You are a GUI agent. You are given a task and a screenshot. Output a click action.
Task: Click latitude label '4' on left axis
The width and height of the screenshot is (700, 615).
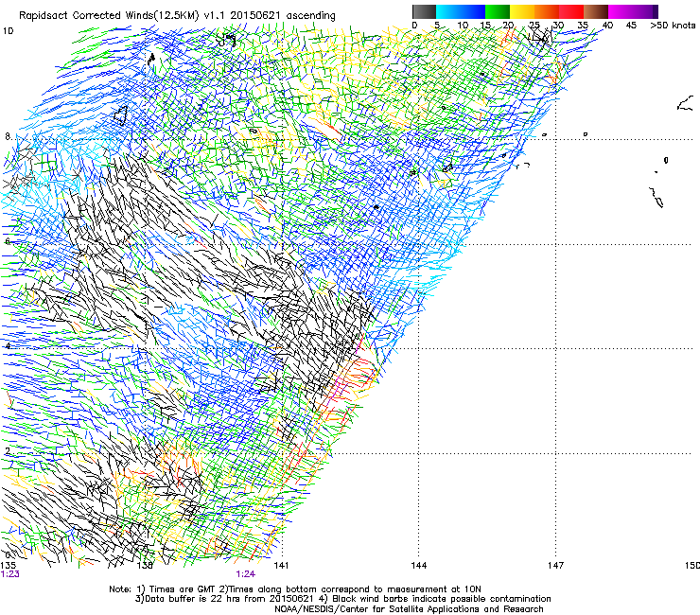tap(8, 345)
